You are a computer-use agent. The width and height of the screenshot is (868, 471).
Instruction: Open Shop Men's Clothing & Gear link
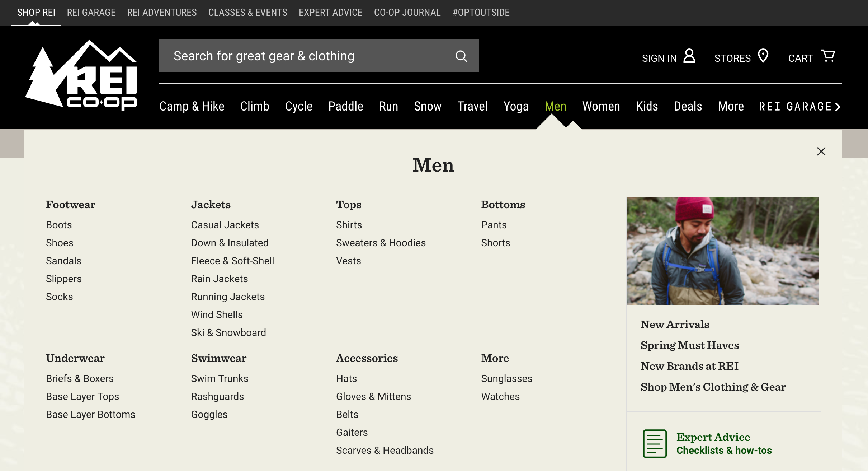tap(713, 387)
